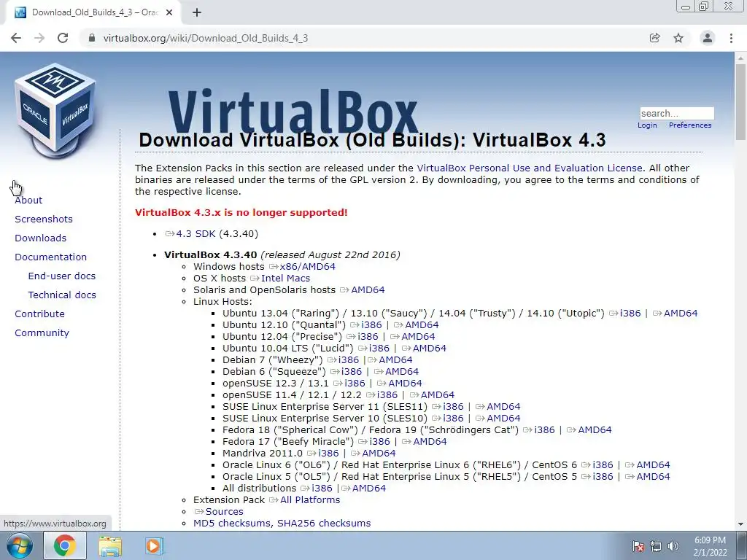The width and height of the screenshot is (747, 560).
Task: Click the network tray icon
Action: click(x=656, y=546)
